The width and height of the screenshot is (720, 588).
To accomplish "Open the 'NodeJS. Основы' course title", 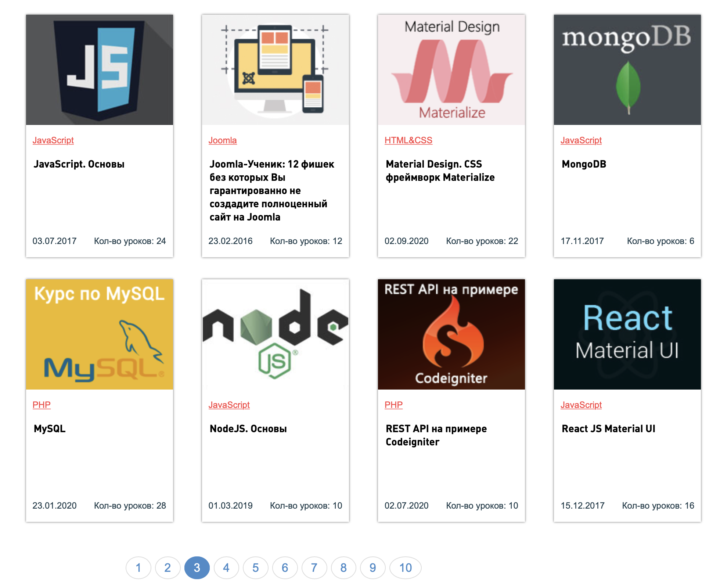I will pos(248,429).
